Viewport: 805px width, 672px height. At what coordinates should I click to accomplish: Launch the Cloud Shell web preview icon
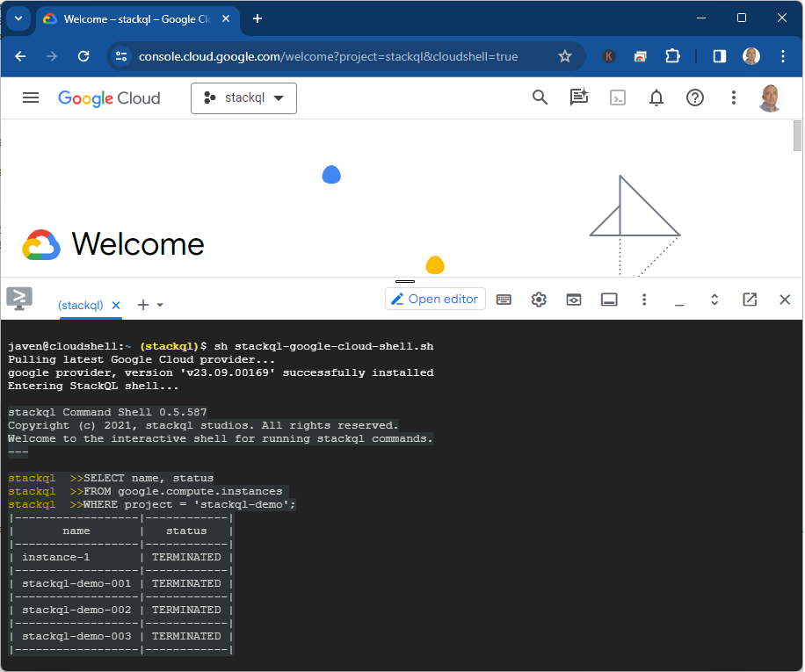tap(573, 300)
